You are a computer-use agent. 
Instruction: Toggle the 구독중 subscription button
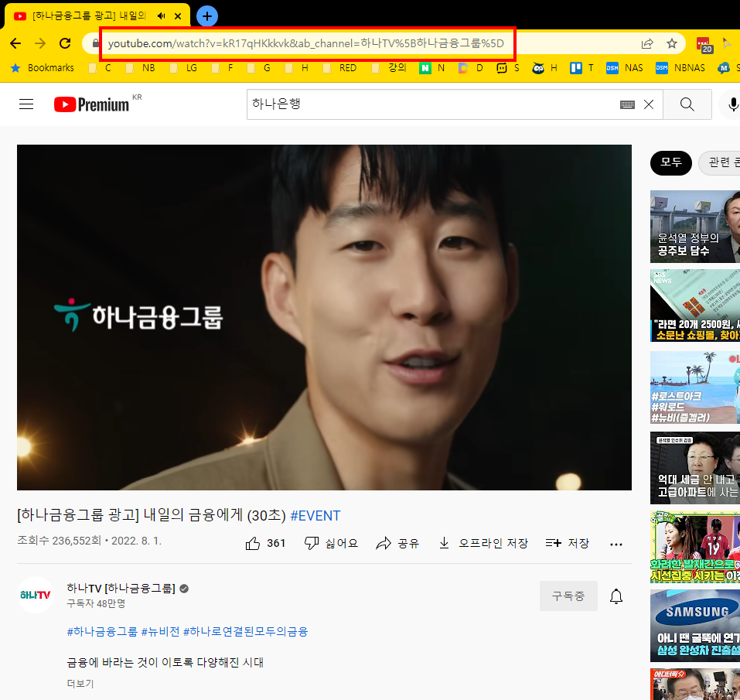point(568,596)
